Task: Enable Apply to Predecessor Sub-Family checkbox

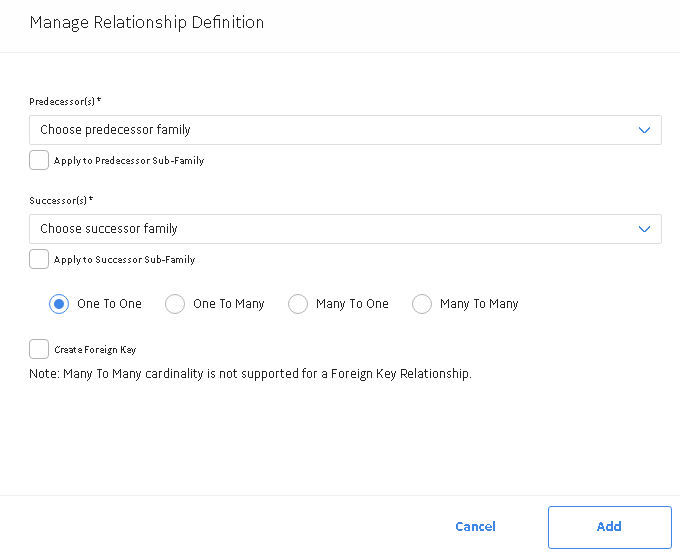Action: coord(39,160)
